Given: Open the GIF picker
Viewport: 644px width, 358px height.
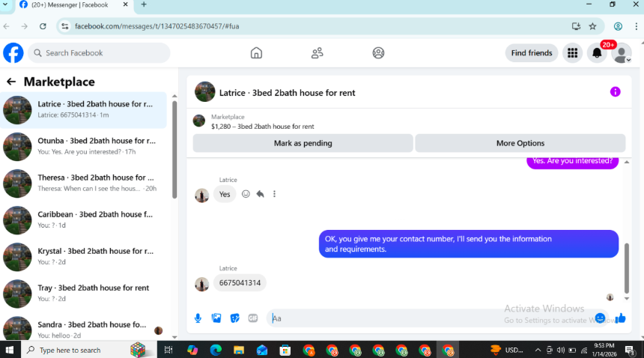Looking at the screenshot, I should tap(253, 318).
